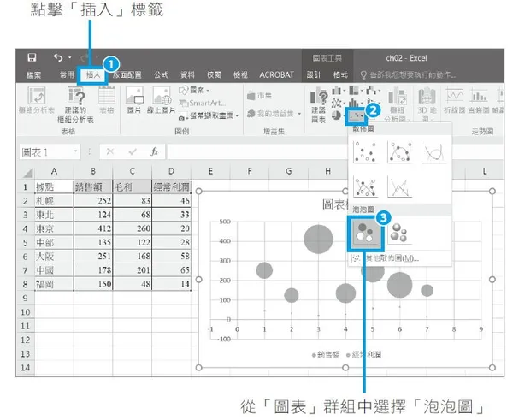Click the 表格 Table icon
Screen dimensions: 513x420
coord(107,95)
